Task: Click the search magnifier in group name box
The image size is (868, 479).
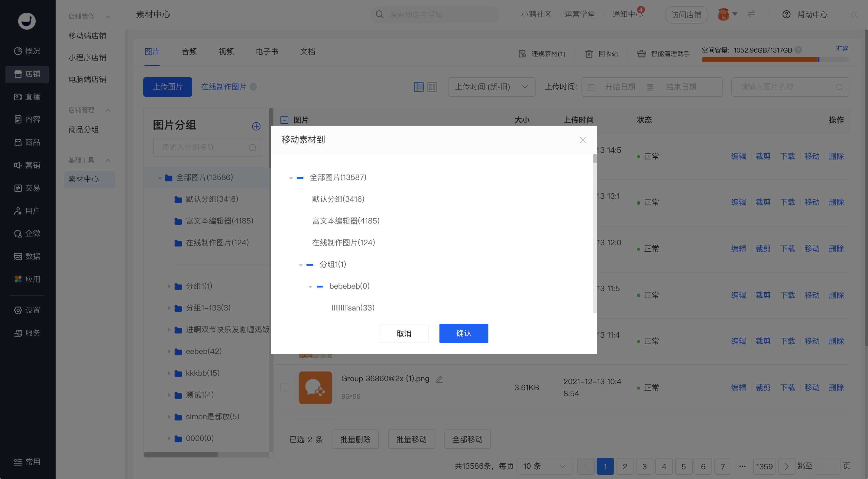Action: 252,147
